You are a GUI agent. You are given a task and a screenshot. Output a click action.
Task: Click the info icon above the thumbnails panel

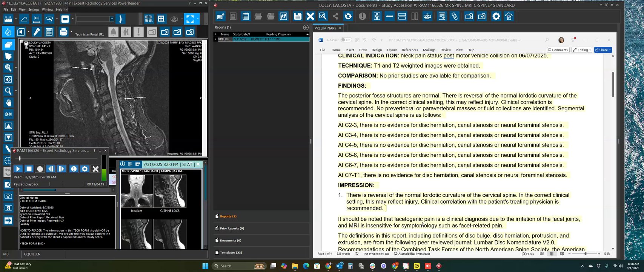point(123,164)
